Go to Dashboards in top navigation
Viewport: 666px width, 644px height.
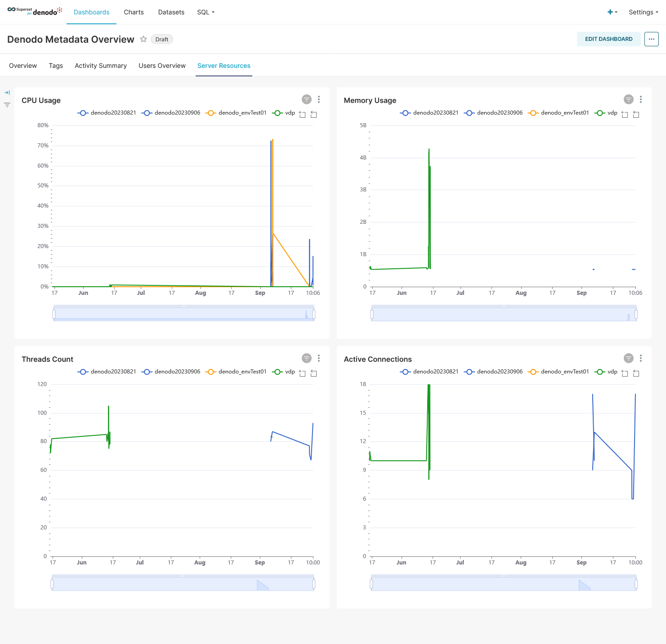click(x=92, y=12)
